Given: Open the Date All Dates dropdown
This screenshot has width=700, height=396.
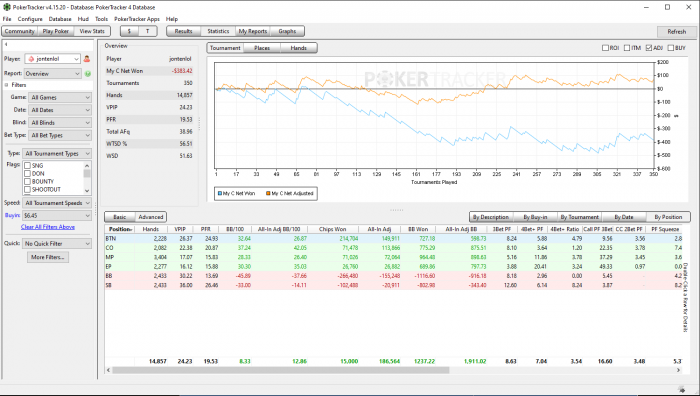Looking at the screenshot, I should tap(59, 110).
